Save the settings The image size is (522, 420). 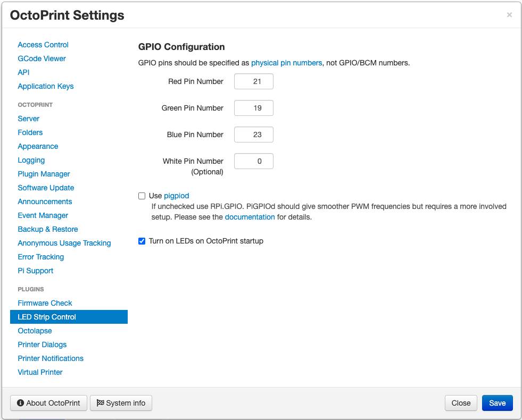(497, 403)
